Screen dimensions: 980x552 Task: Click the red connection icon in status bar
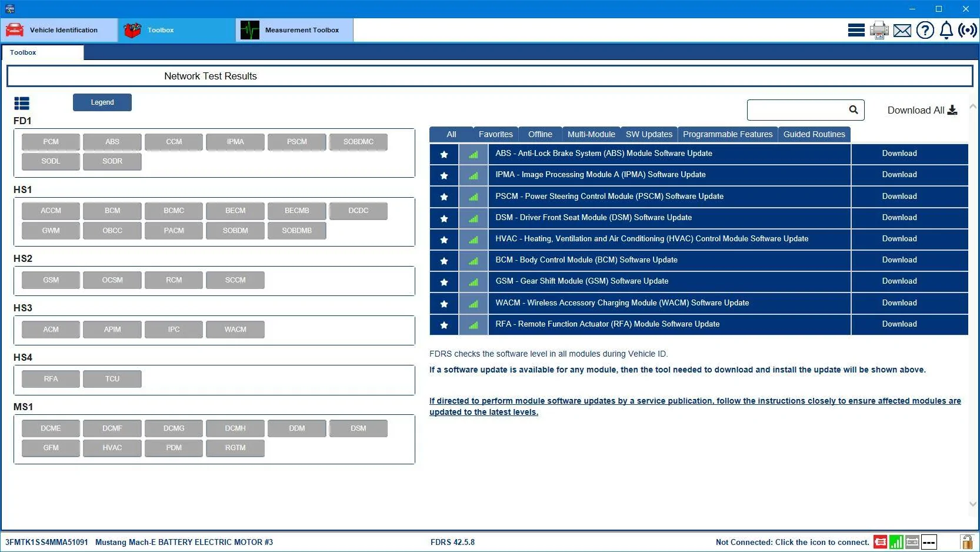click(x=880, y=542)
